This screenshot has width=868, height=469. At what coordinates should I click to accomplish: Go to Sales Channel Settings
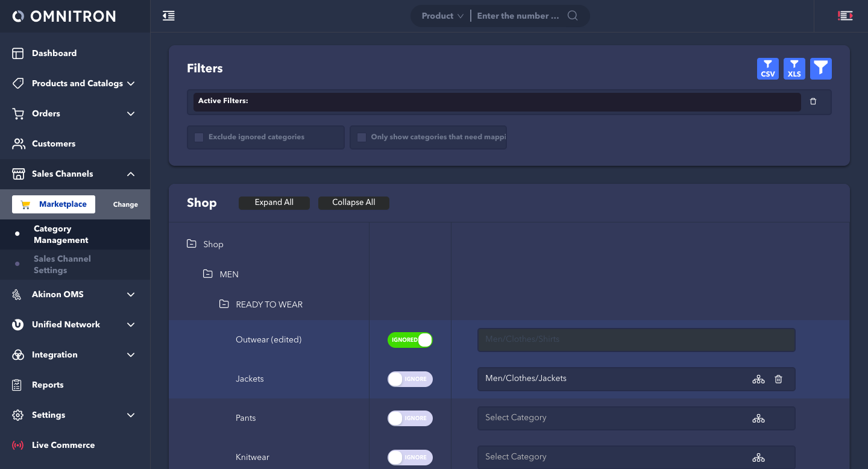coord(62,265)
